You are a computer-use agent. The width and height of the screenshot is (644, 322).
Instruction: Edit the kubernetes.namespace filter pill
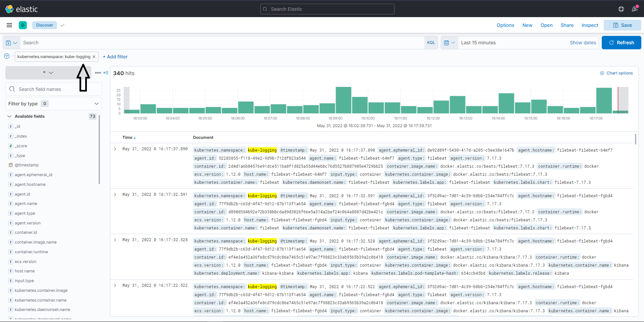[x=54, y=57]
